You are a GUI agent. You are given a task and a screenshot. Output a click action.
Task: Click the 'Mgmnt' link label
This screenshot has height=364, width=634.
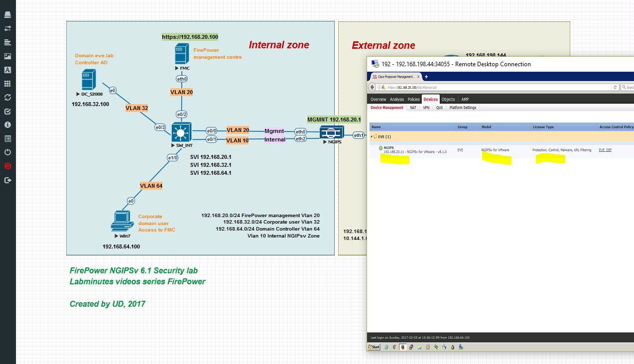click(274, 131)
